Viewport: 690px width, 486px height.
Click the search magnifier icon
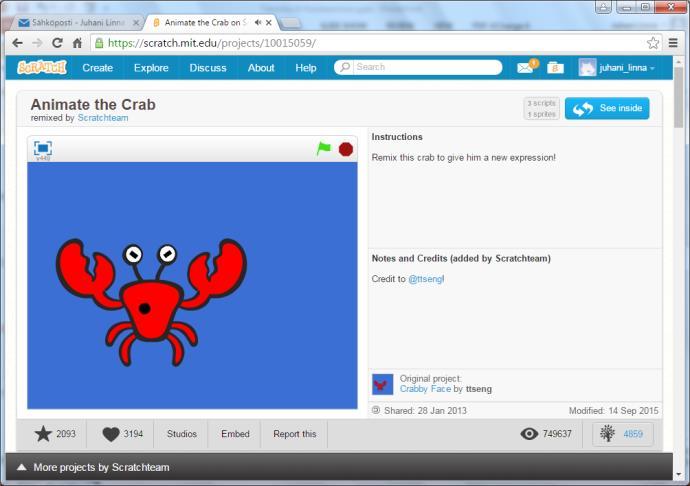click(x=345, y=67)
